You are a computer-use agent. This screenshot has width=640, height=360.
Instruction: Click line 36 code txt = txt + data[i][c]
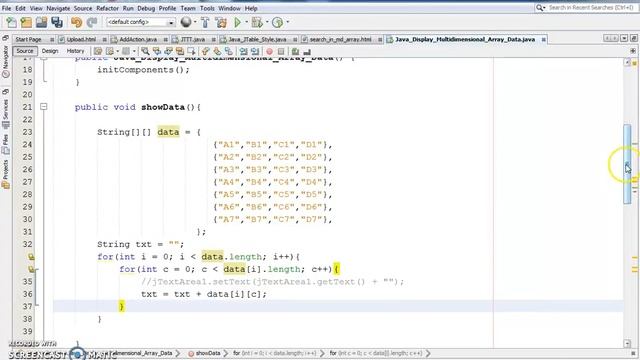click(x=204, y=294)
